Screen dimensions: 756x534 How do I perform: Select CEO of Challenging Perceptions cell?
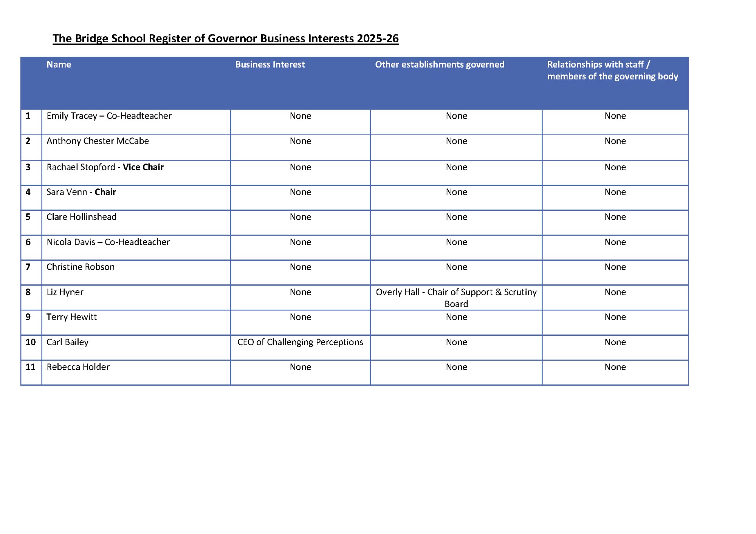(x=300, y=342)
